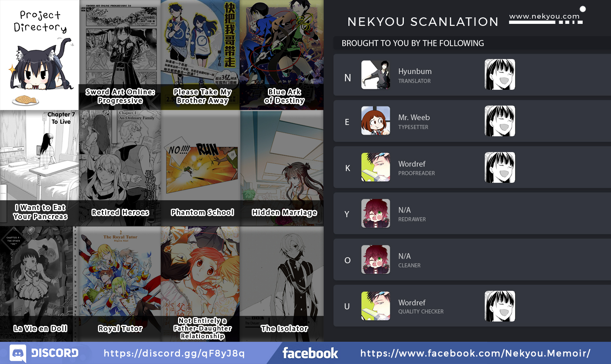The width and height of the screenshot is (611, 364).
Task: Choose the Phantom School thumbnail
Action: (201, 168)
